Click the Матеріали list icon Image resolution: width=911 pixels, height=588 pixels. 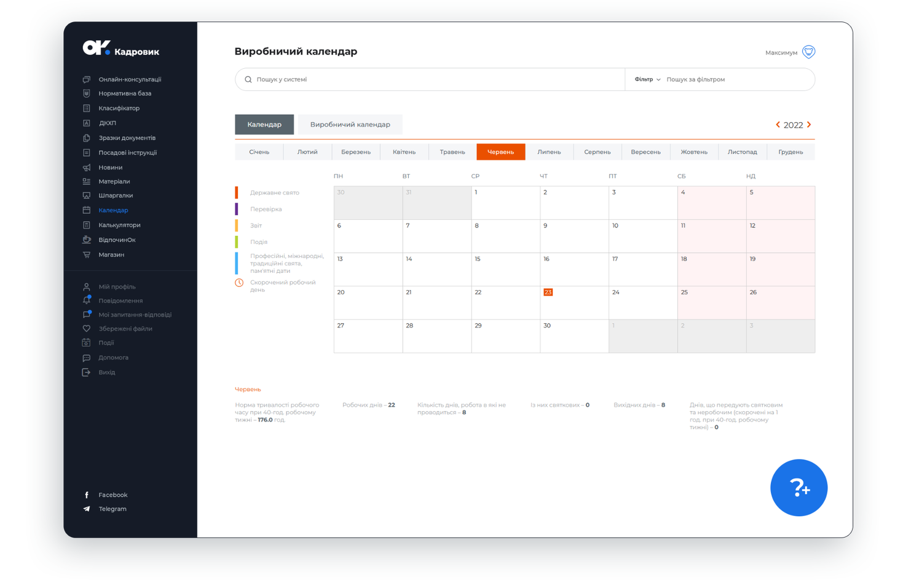87,182
